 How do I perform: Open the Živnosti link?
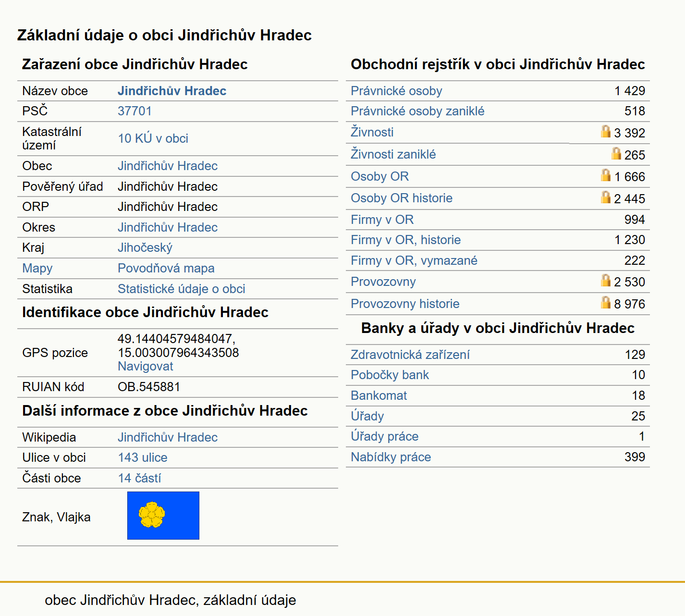pyautogui.click(x=372, y=132)
